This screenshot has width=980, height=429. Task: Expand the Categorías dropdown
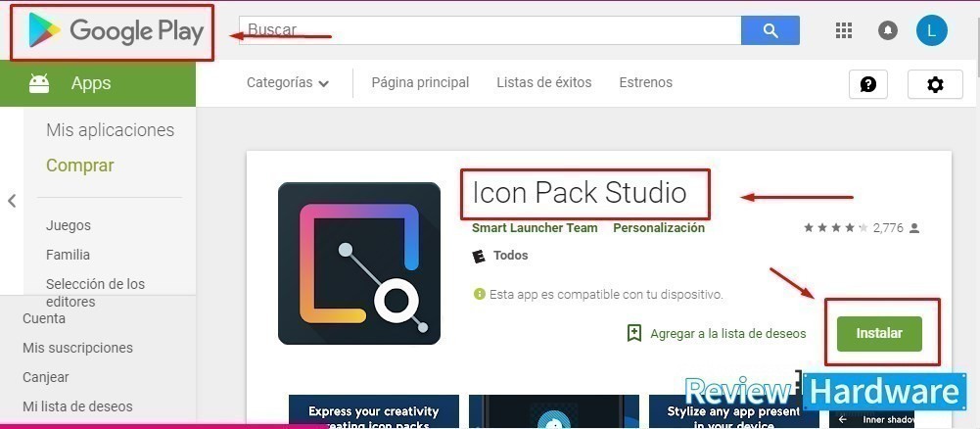[288, 82]
